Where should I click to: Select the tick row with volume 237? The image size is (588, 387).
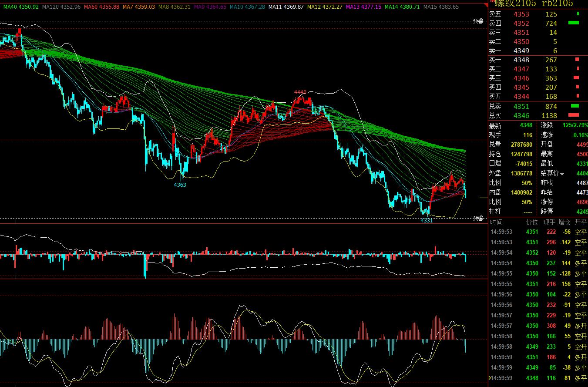pos(538,263)
